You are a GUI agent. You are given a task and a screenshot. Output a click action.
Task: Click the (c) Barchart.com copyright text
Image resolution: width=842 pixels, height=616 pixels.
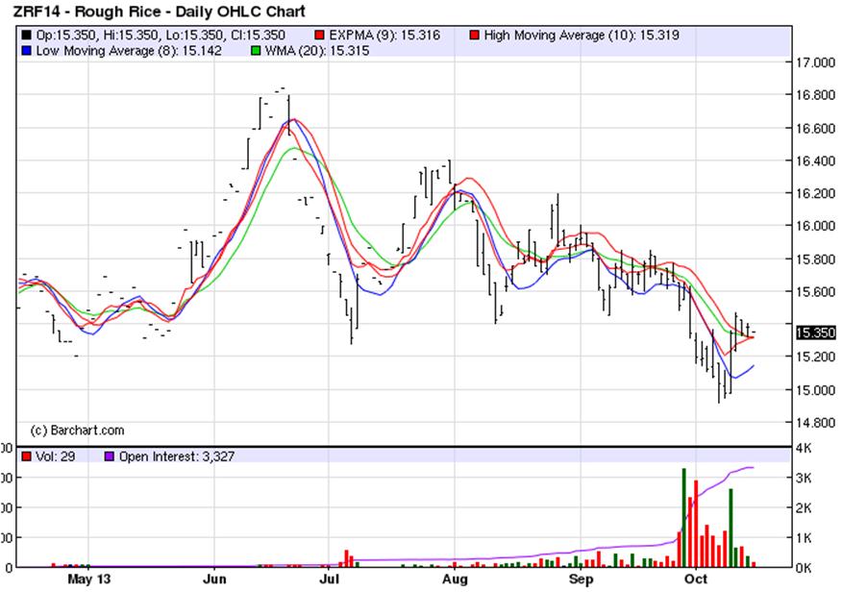coord(77,431)
